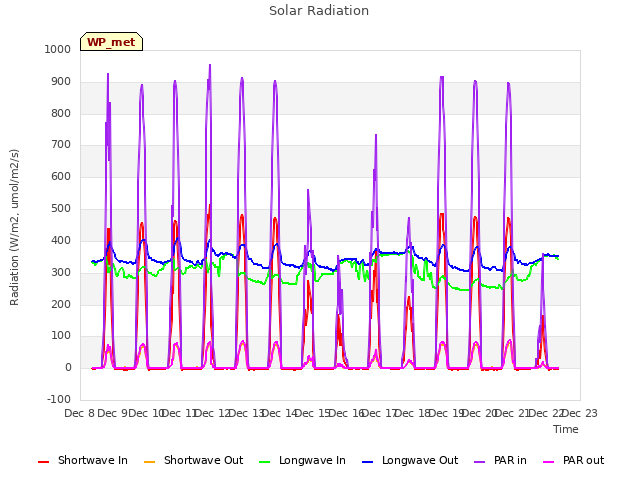Click the -100 y-axis tick label
The image size is (640, 480).
[x=59, y=399]
